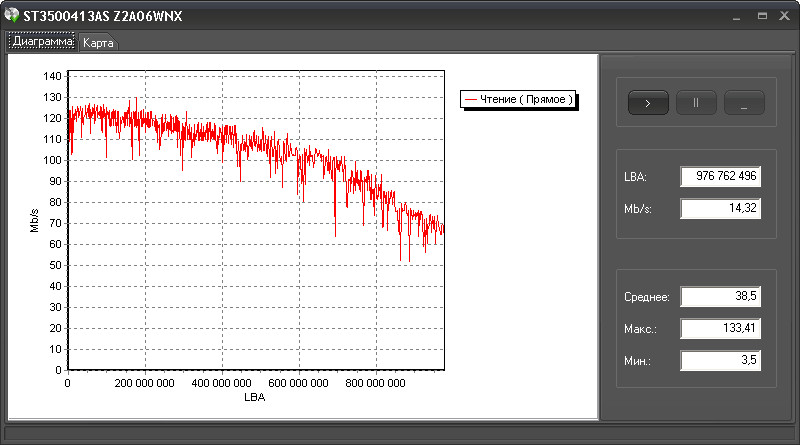Click the Макс.: label
Screen dimensions: 800x445
pyautogui.click(x=640, y=329)
